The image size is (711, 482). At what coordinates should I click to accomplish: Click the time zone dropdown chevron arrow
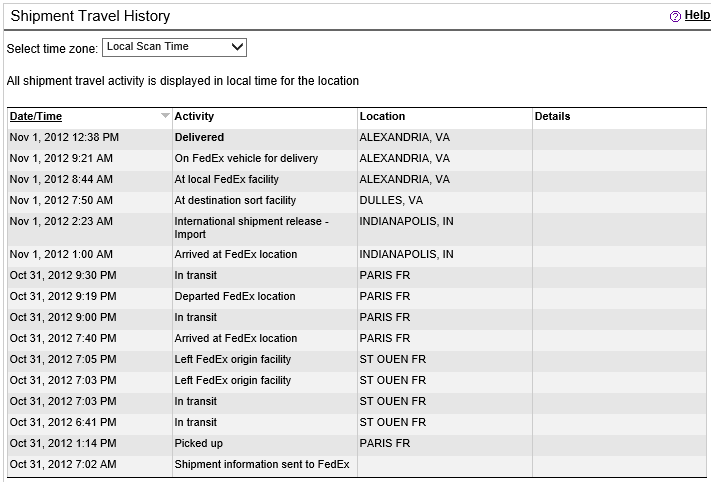tap(237, 47)
